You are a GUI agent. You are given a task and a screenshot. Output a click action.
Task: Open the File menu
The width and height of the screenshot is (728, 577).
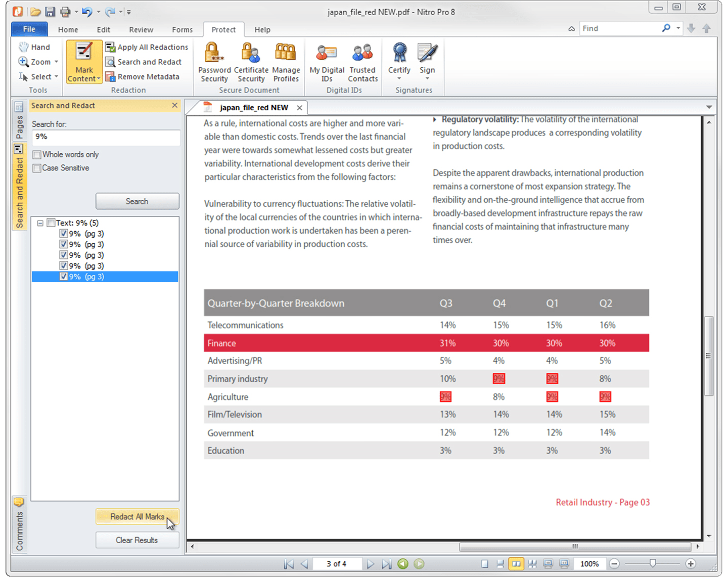(29, 29)
